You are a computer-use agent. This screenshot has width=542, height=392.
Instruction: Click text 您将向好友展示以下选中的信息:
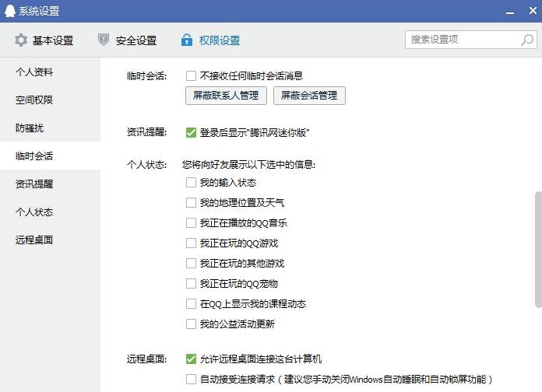(x=249, y=164)
